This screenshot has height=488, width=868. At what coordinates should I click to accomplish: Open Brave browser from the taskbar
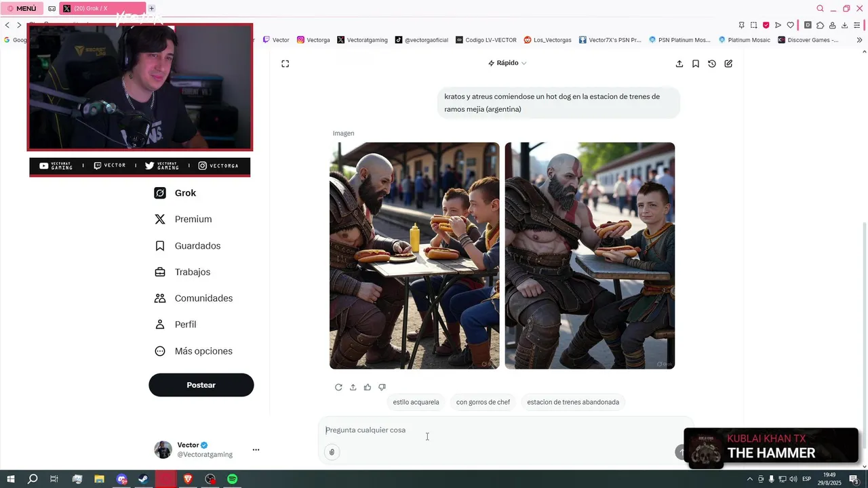(x=188, y=479)
